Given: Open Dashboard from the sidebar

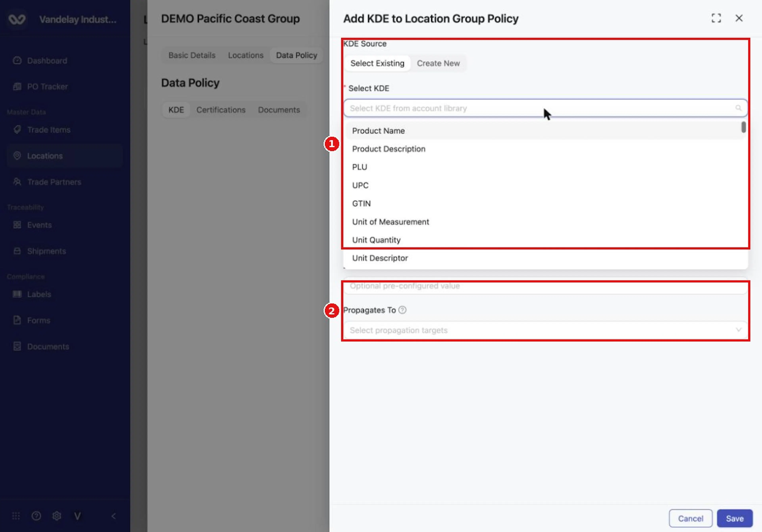Looking at the screenshot, I should (x=40, y=61).
